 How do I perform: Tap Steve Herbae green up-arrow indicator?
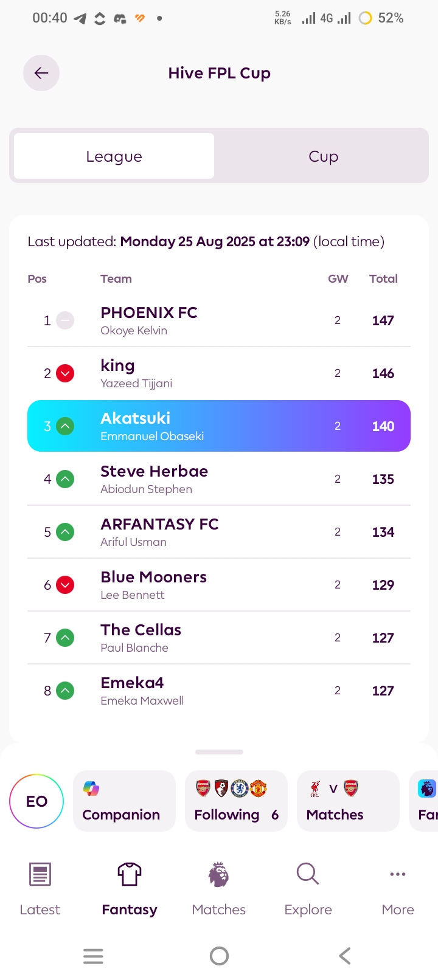[x=65, y=479]
